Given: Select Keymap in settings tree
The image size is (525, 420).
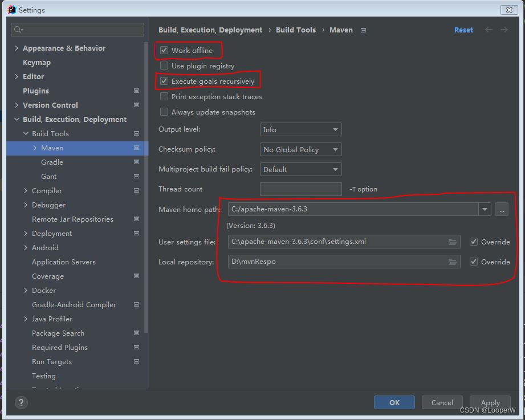Looking at the screenshot, I should (x=36, y=63).
